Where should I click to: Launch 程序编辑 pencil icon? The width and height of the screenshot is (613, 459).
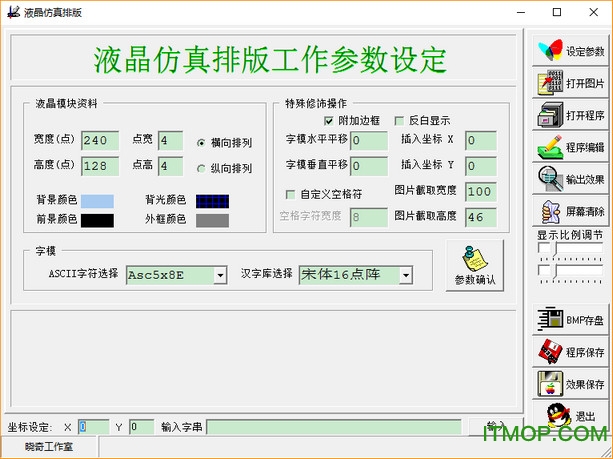click(570, 147)
